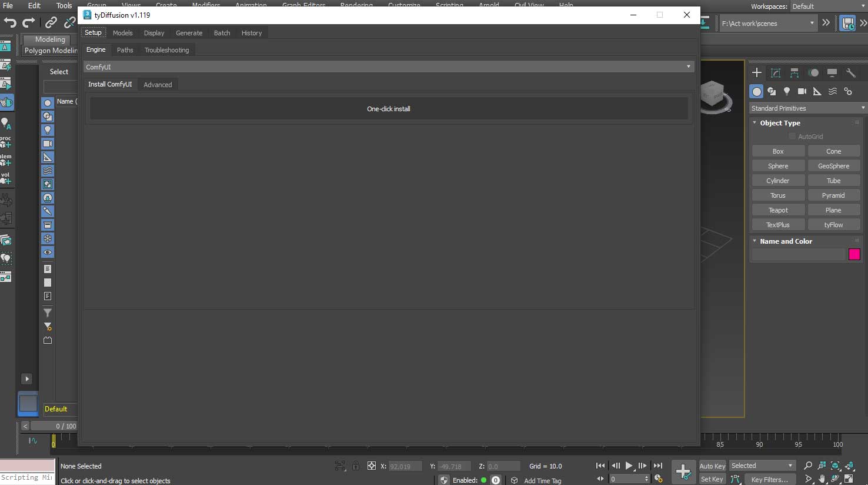Switch to the Troubleshooting sub-tab

pyautogui.click(x=167, y=50)
